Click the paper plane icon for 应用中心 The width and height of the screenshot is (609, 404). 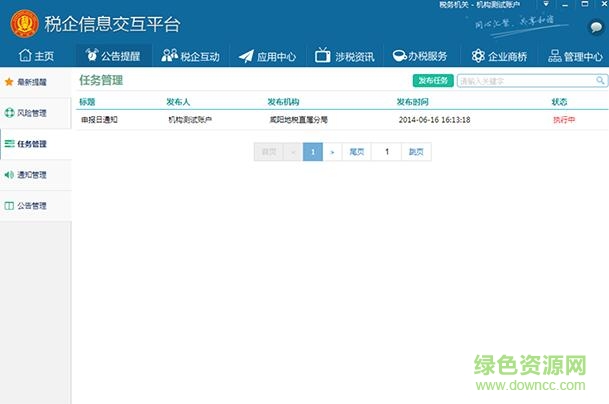[x=246, y=56]
